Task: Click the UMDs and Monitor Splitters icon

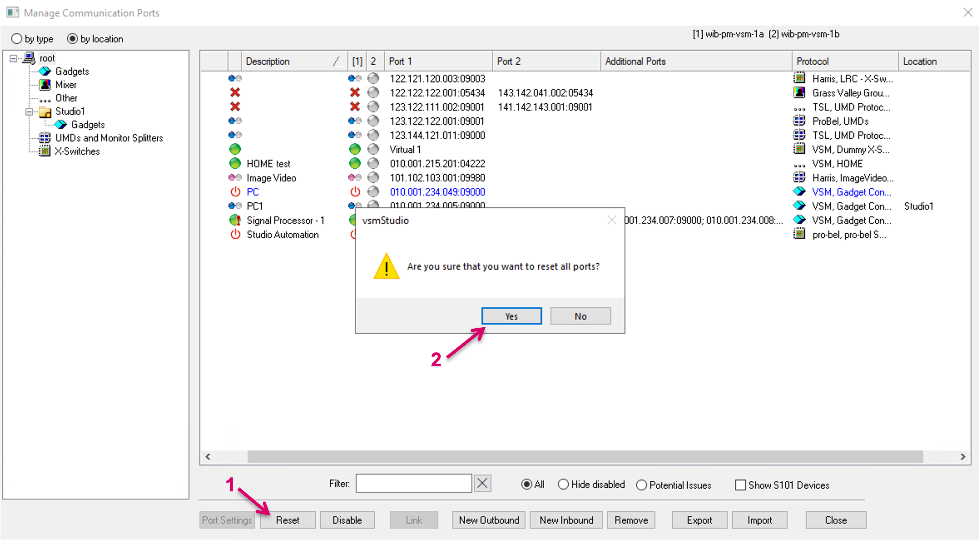Action: [x=45, y=138]
